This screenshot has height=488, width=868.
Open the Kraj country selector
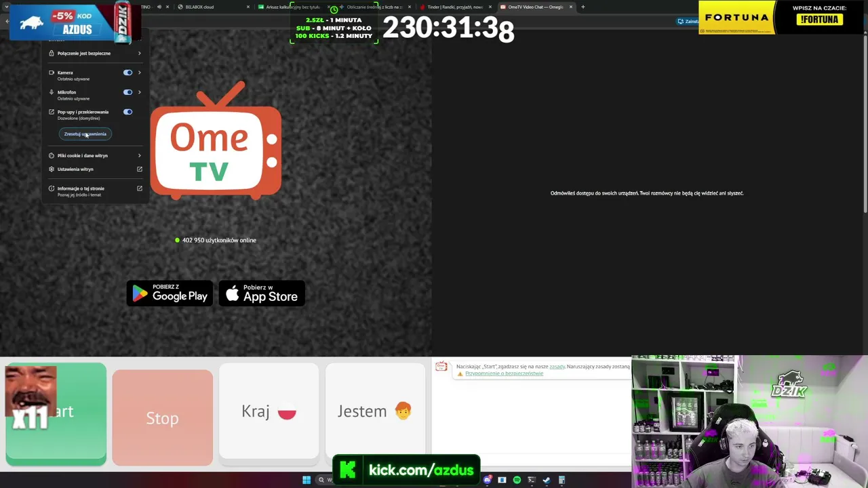pyautogui.click(x=269, y=411)
